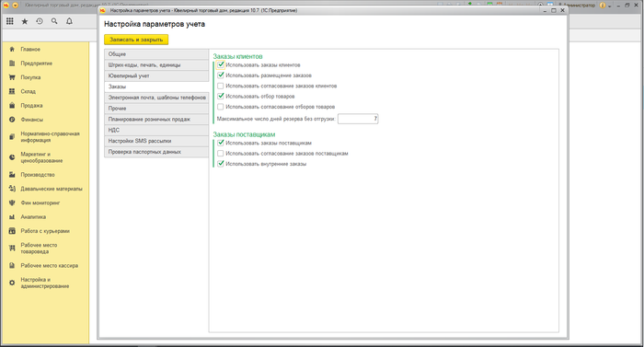Open Notifications bell icon

69,21
